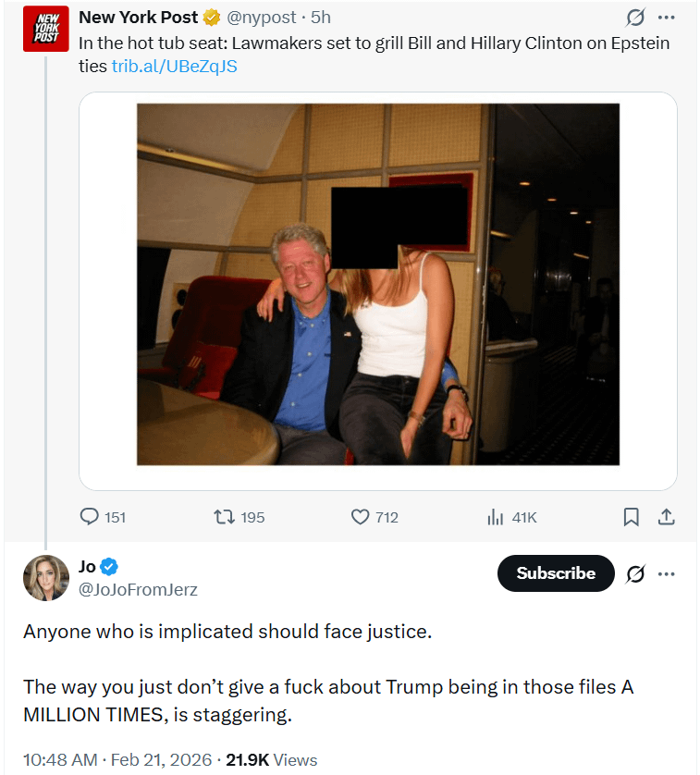Open more options menu on Jo's post
The width and height of the screenshot is (700, 775).
click(x=666, y=573)
